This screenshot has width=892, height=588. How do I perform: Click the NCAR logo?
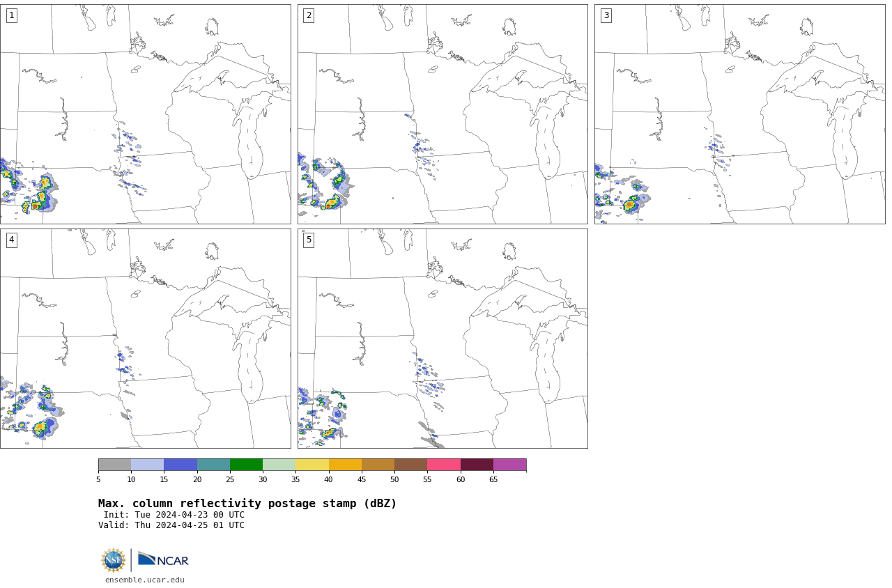(x=163, y=559)
